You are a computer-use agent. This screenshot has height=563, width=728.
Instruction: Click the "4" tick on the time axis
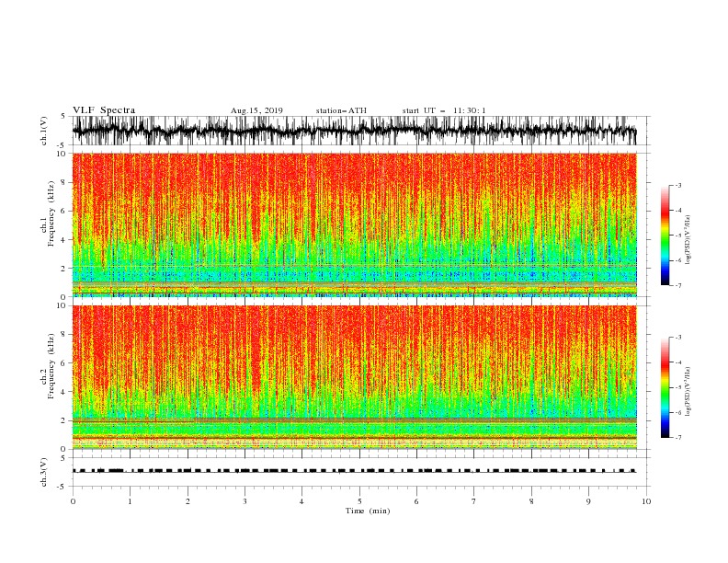302,501
